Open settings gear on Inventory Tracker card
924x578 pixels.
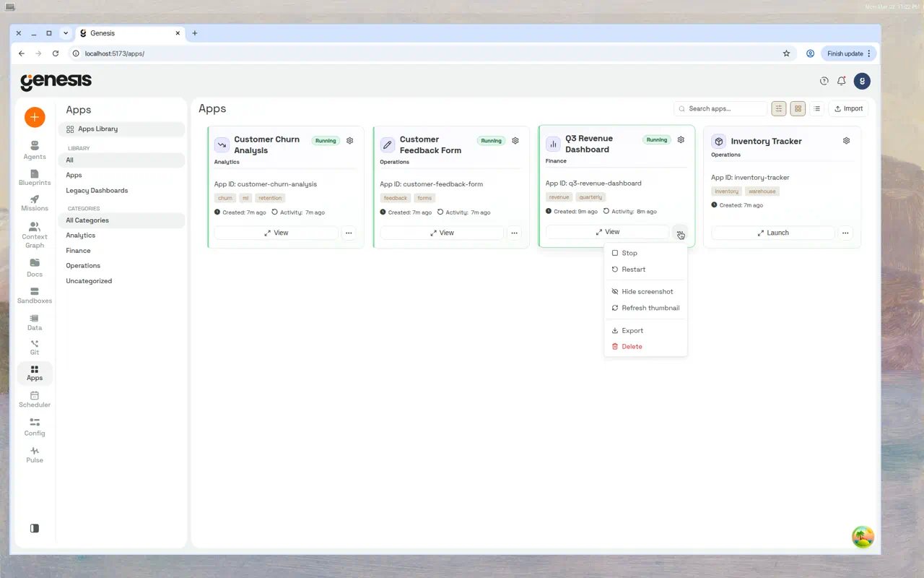(847, 141)
